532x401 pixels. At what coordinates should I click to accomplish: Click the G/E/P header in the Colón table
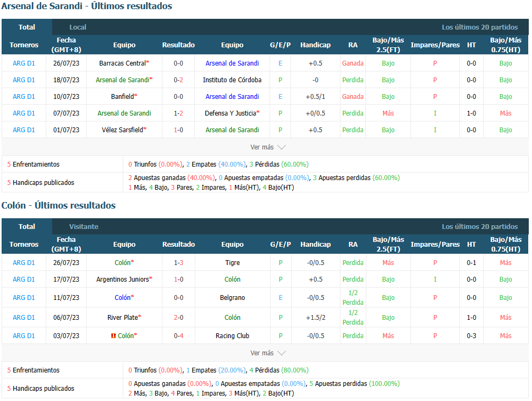(x=281, y=244)
